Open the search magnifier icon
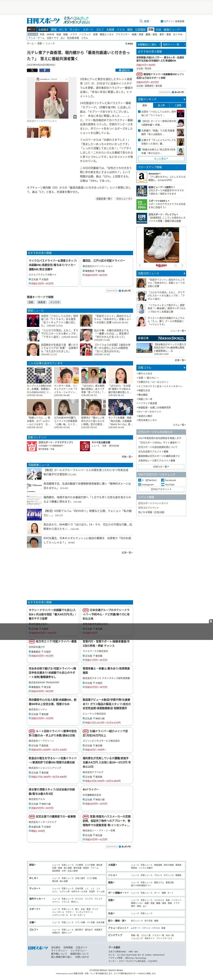 coord(141,21)
